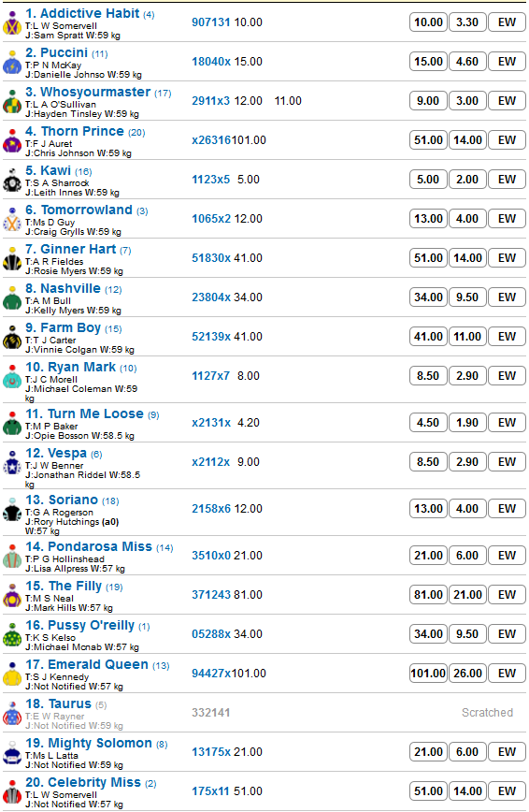Click Ryan Mark's teal silks icon
This screenshot has width=529, height=812.
click(x=12, y=376)
